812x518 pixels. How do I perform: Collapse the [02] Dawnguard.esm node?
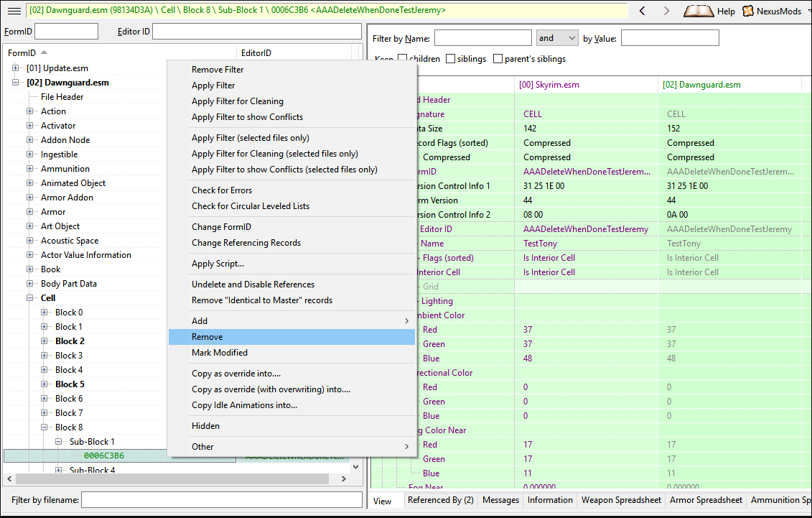[x=16, y=83]
